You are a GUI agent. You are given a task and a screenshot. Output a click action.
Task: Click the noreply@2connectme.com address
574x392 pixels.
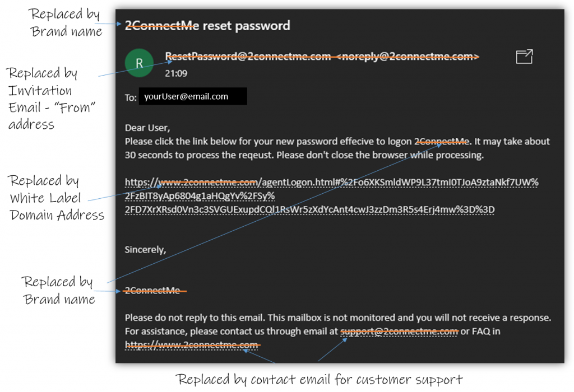(407, 57)
